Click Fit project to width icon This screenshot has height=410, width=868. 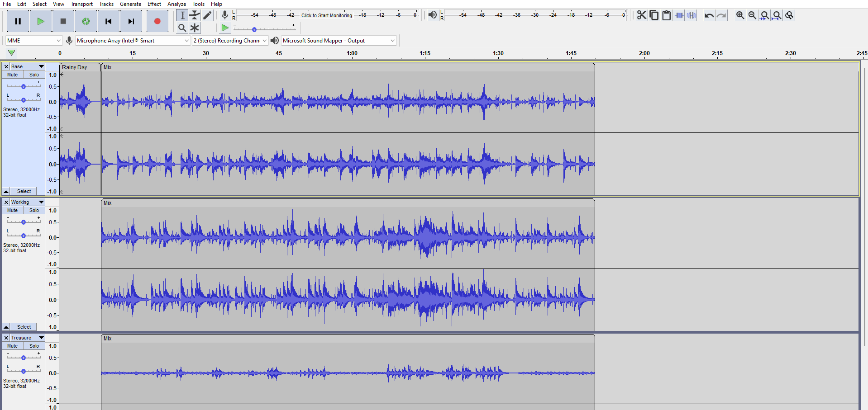pos(777,15)
